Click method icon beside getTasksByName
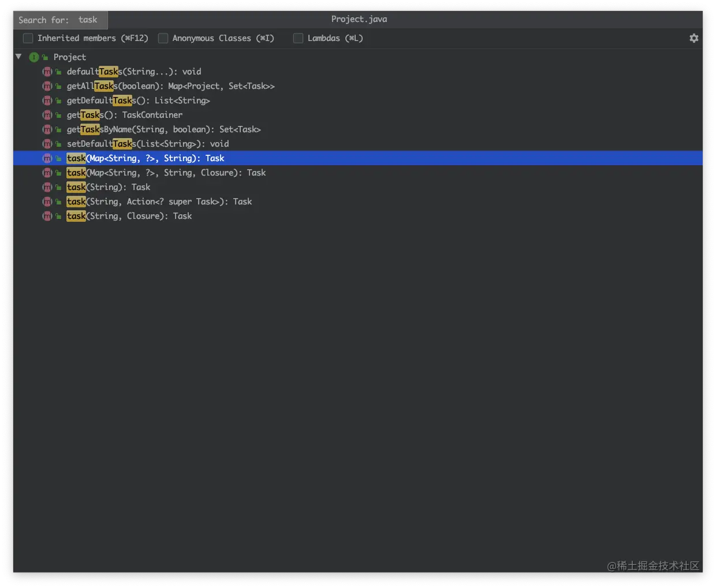 (47, 129)
